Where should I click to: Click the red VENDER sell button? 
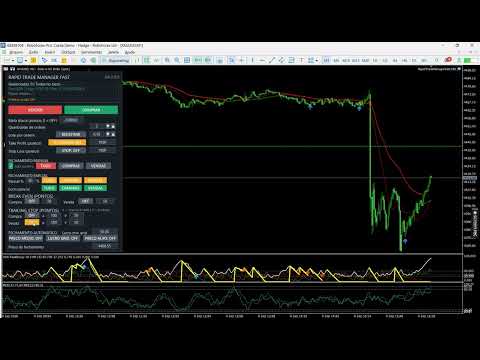[35, 110]
